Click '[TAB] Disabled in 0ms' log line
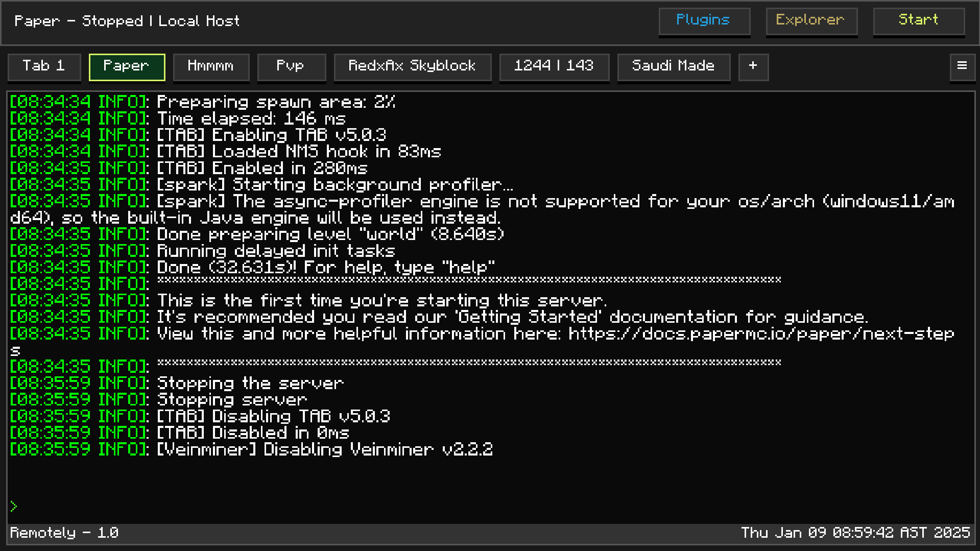This screenshot has height=551, width=980. pos(180,433)
